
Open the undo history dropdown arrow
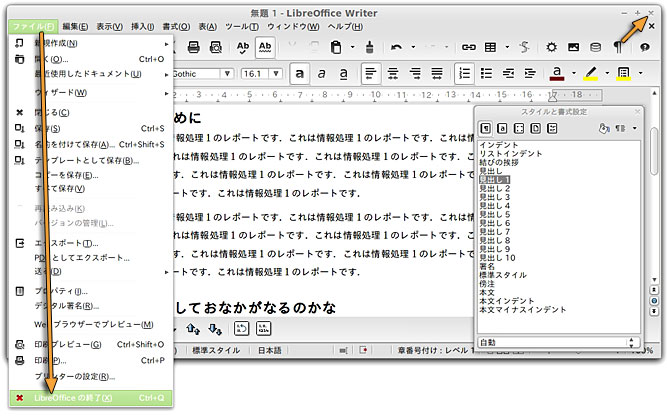(x=413, y=47)
